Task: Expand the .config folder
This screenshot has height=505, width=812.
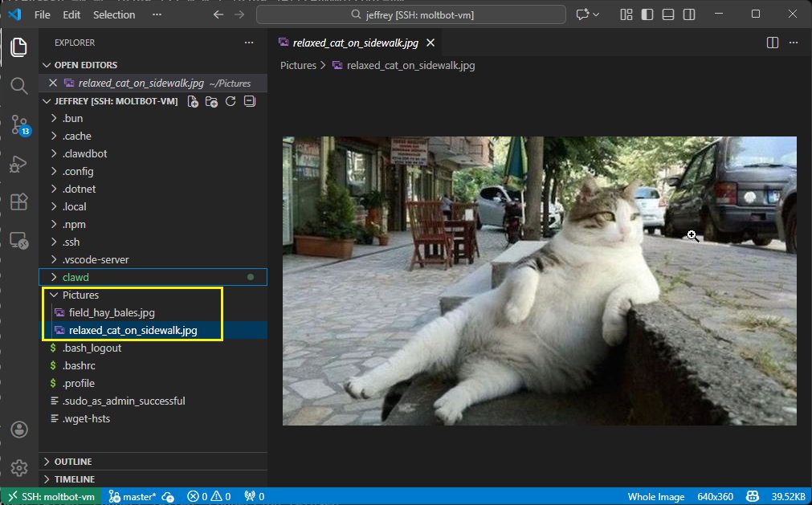Action: point(77,171)
